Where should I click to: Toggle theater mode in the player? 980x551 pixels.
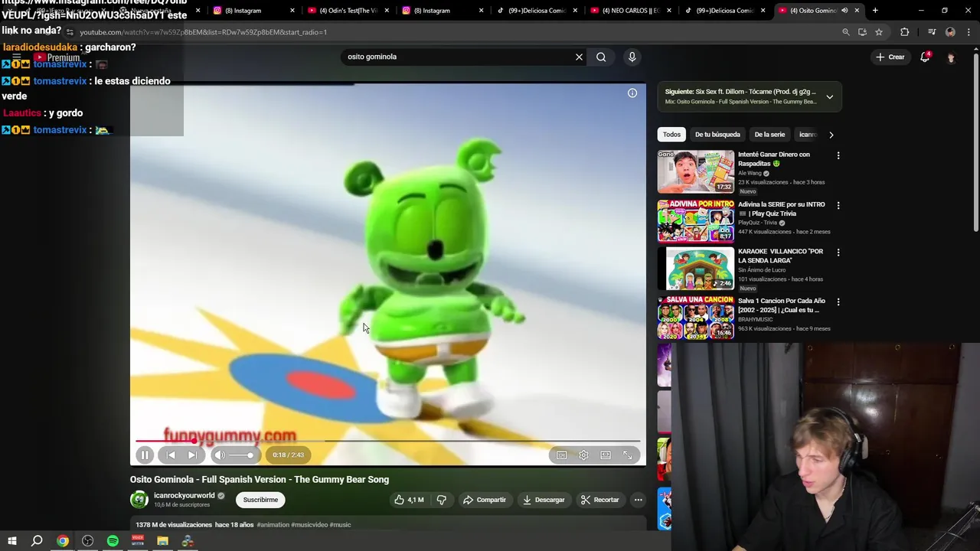pos(606,455)
